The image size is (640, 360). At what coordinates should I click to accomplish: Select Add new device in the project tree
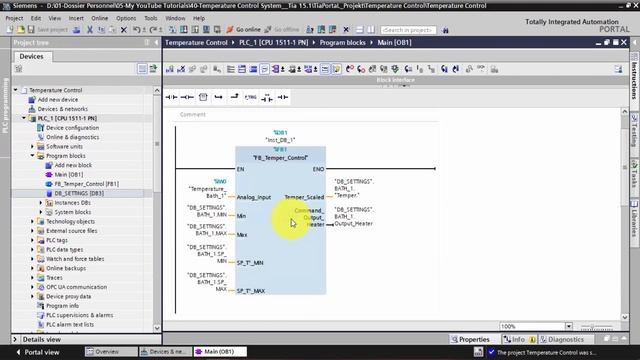pos(58,100)
